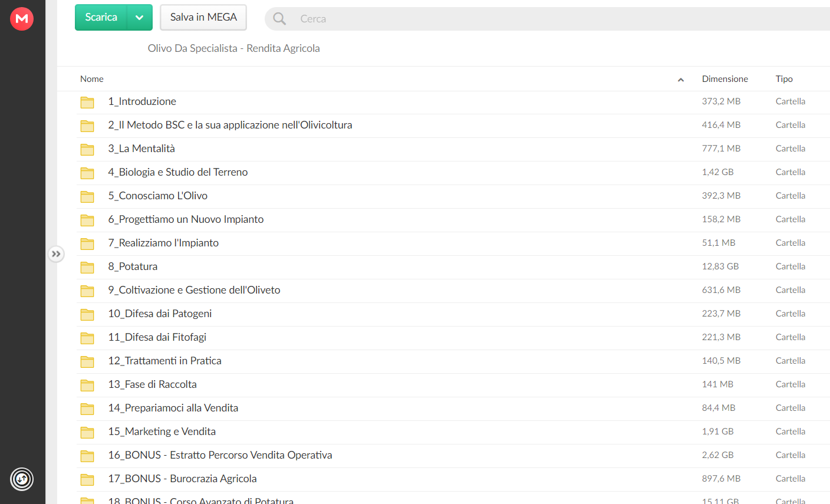Click the 84,4 MB size value
The height and width of the screenshot is (504, 830).
tap(719, 408)
